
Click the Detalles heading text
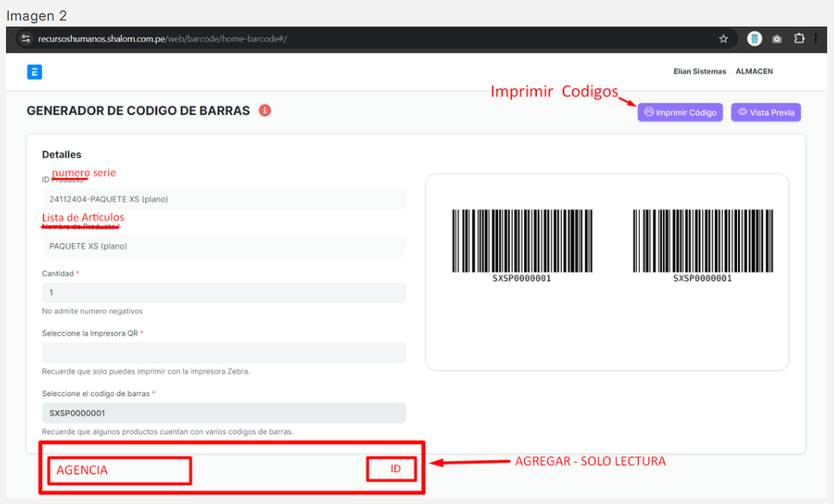(62, 155)
